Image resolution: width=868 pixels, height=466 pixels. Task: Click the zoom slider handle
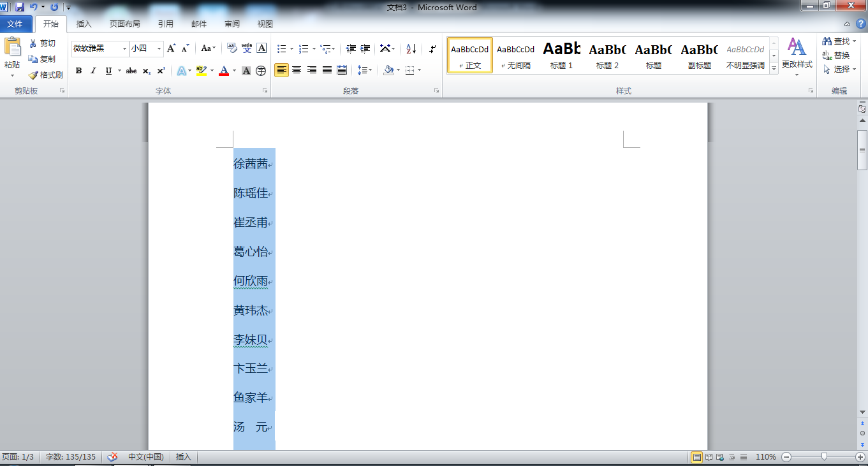825,456
